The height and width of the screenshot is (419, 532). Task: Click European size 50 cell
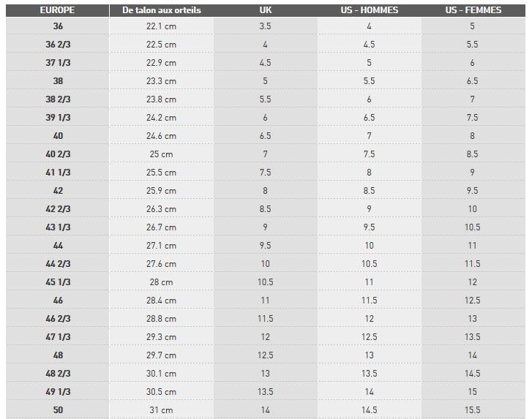pyautogui.click(x=58, y=410)
